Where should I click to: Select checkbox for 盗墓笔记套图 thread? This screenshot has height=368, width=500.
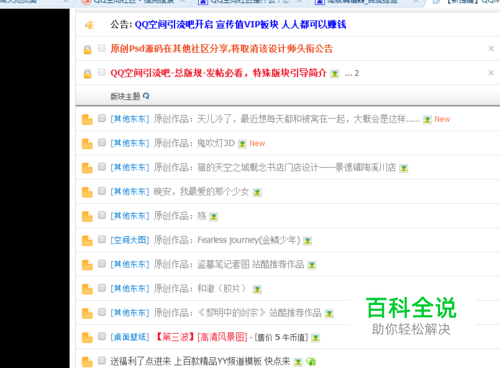pyautogui.click(x=102, y=264)
